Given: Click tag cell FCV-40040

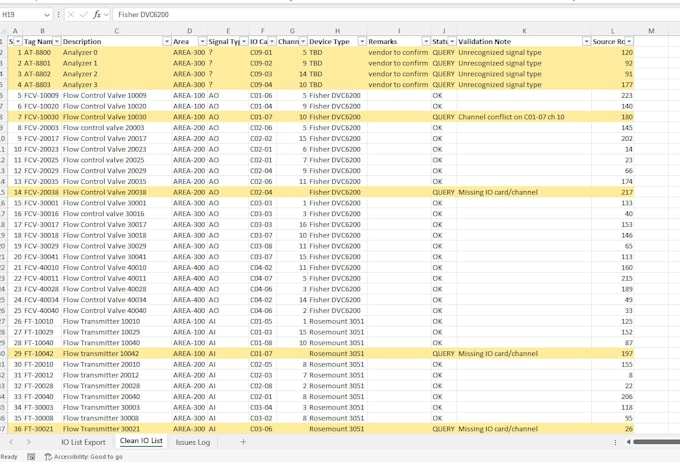Looking at the screenshot, I should (42, 311).
